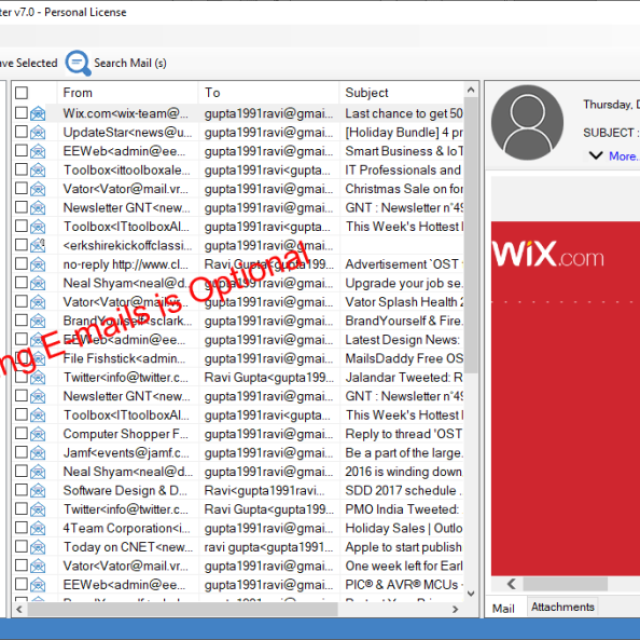Click envelope icon of Vator Splash Health row
Screen dimensions: 640x640
pyautogui.click(x=38, y=302)
